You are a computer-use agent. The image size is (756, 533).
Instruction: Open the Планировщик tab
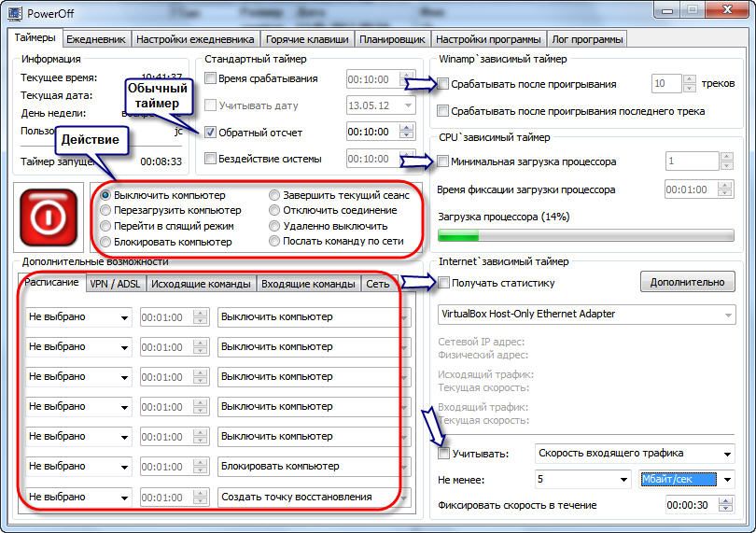[x=393, y=39]
